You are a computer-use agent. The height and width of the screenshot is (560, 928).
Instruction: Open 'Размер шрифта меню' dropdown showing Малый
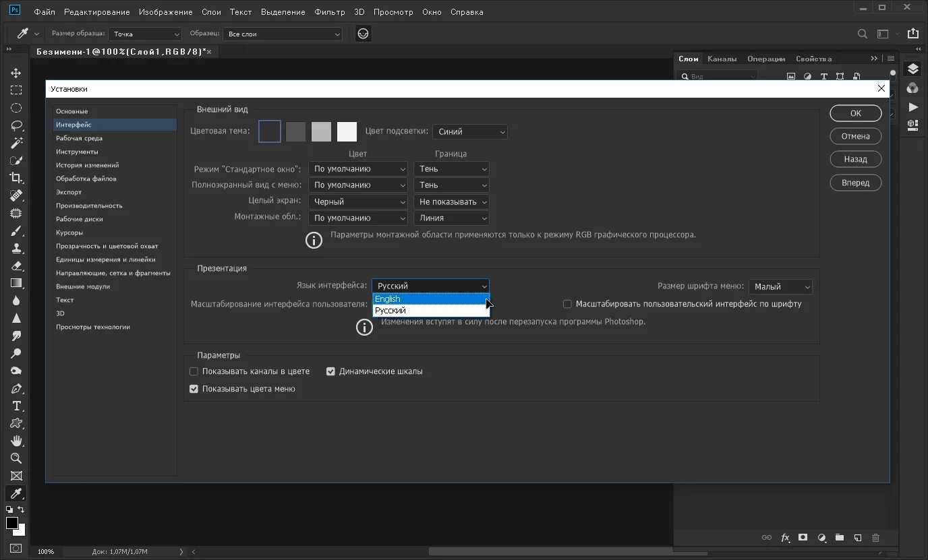(780, 286)
